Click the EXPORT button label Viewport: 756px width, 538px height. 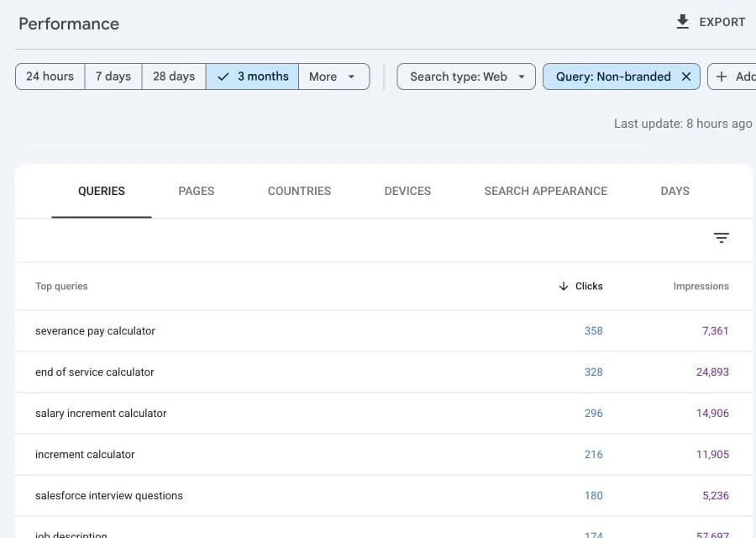click(x=722, y=22)
